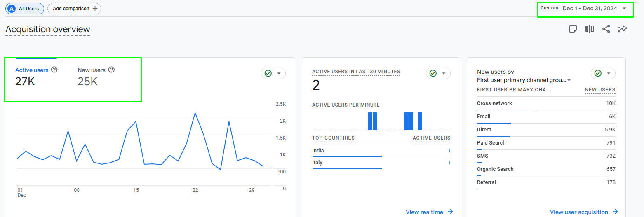Click the Add comparison button

74,9
